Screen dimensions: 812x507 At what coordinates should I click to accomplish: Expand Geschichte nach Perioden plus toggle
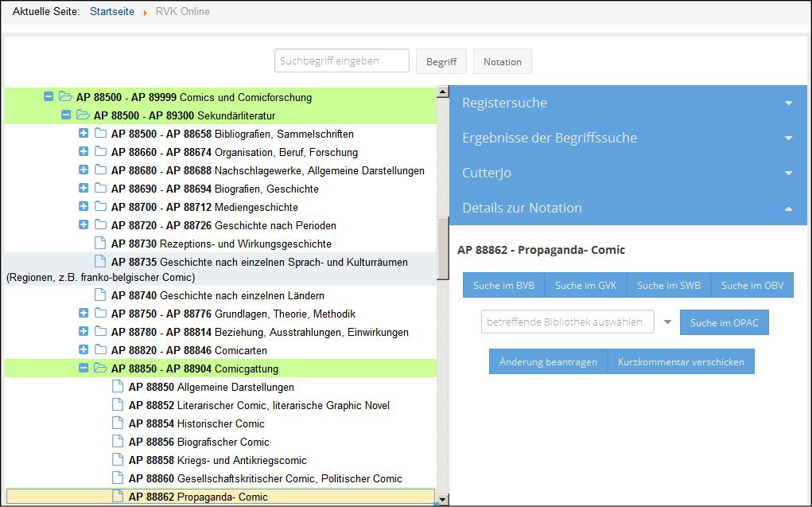tap(84, 224)
